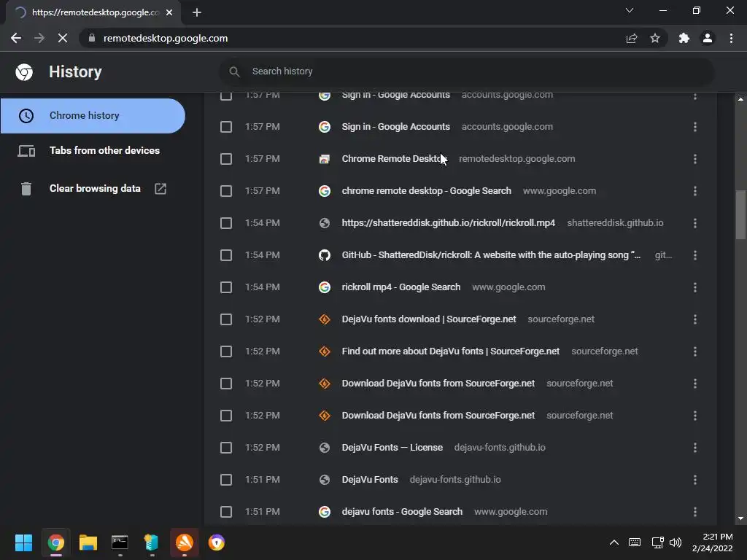Check the dejavu fonts Google Search entry
The height and width of the screenshot is (560, 747).
click(226, 511)
